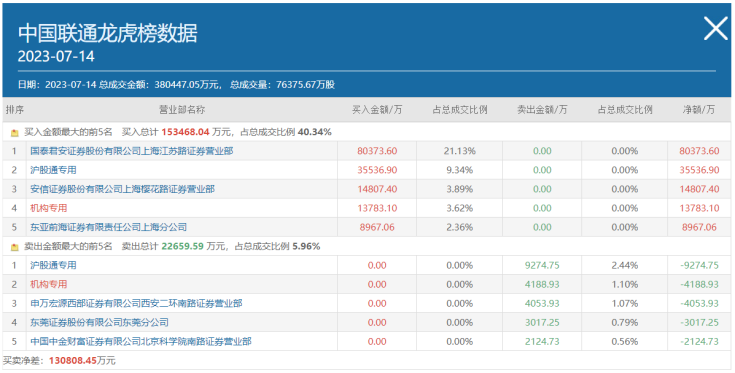Click the 9.34% ratio cell

click(x=459, y=170)
